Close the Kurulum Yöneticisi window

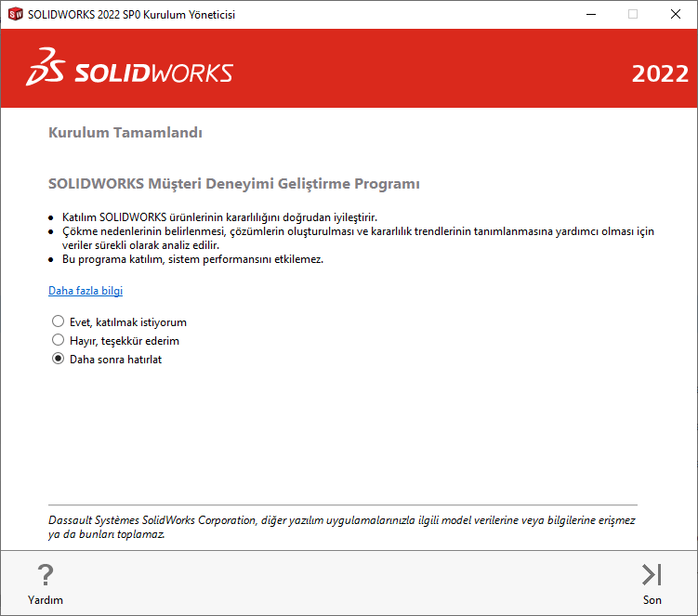tap(676, 14)
